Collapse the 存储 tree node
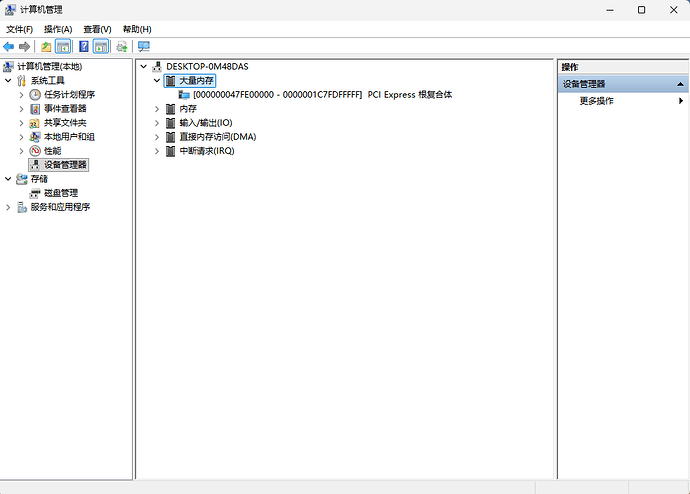 (8, 179)
